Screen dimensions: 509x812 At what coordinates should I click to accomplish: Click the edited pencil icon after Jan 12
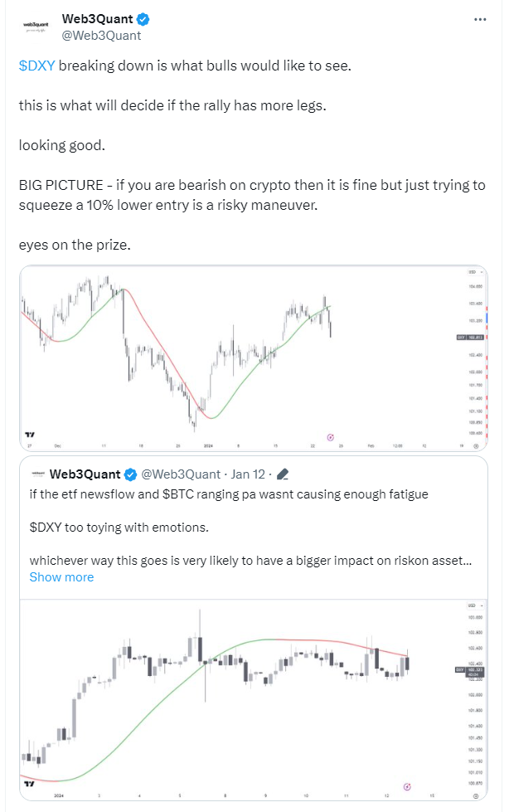pos(283,474)
